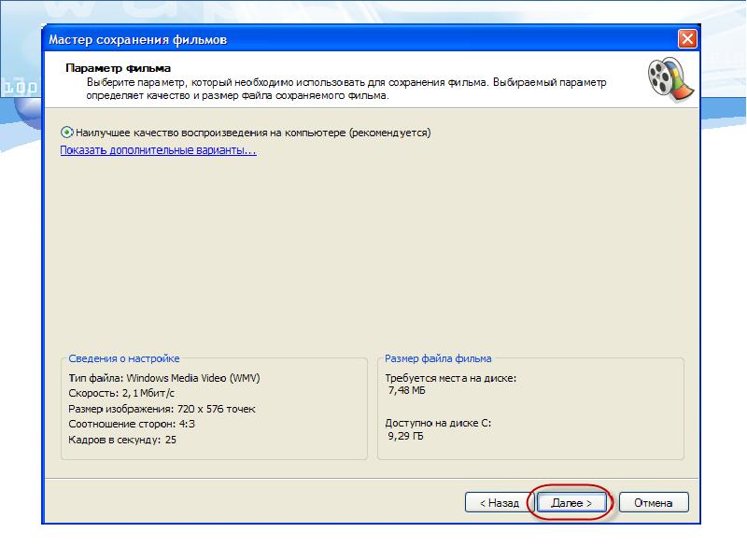Cancel the wizard with Отмена
The height and width of the screenshot is (560, 747).
[x=653, y=502]
